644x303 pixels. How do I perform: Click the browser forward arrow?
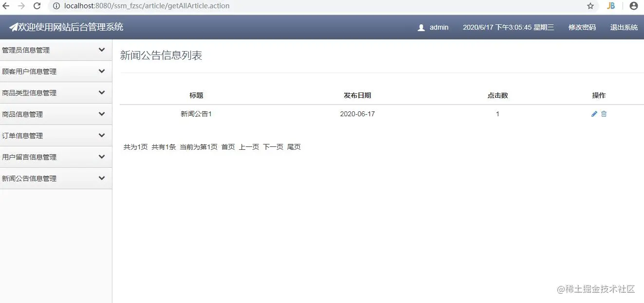[x=21, y=6]
